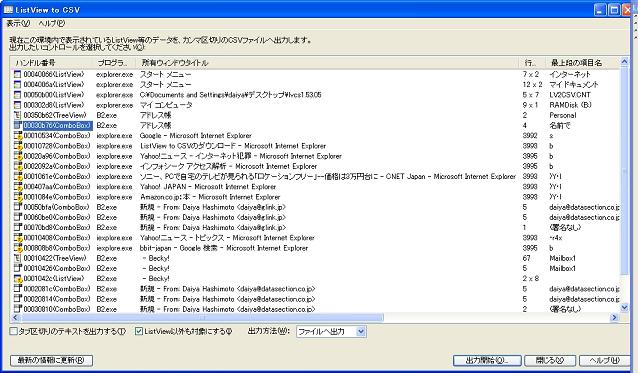Click the icon of row 00020814(ComboBox)
Screen dimensions: 638x373
pyautogui.click(x=17, y=299)
